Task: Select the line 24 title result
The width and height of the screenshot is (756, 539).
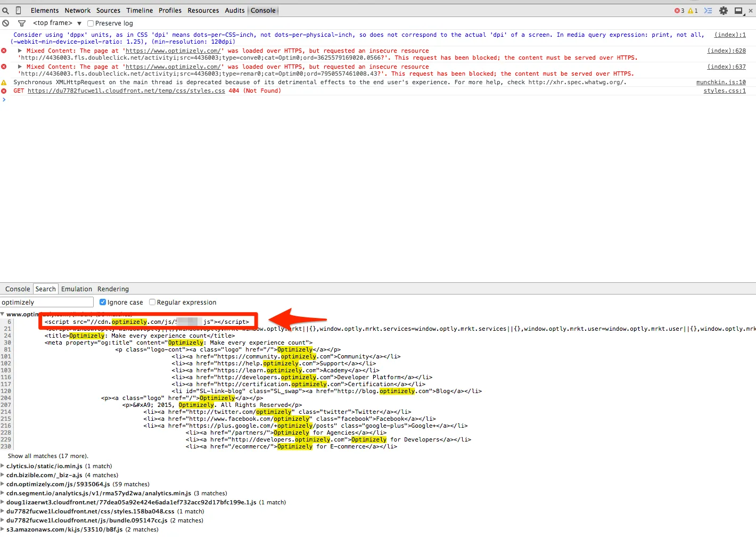Action: point(139,336)
